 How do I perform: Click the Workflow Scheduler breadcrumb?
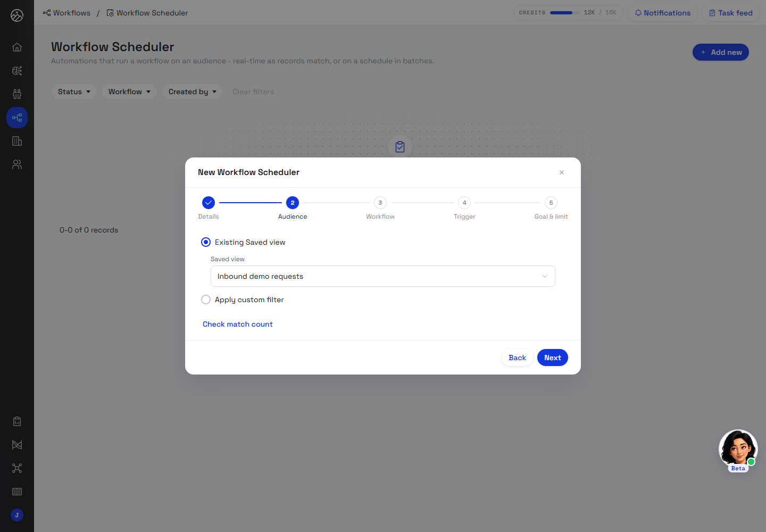pos(147,13)
